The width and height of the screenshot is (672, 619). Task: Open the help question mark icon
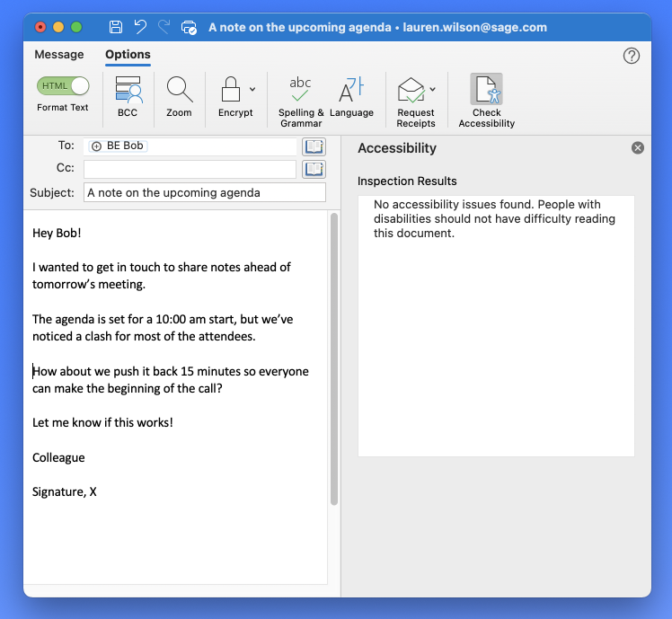click(631, 56)
